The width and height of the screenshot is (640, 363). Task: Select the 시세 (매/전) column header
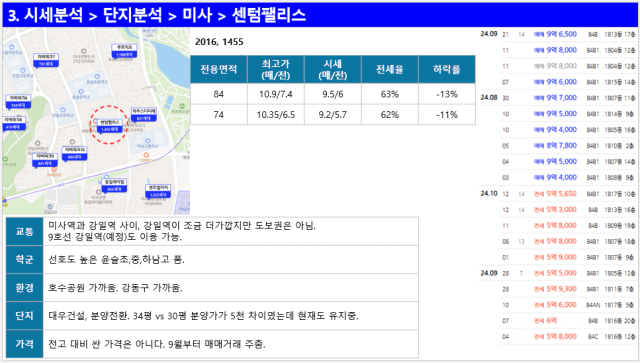(x=333, y=69)
